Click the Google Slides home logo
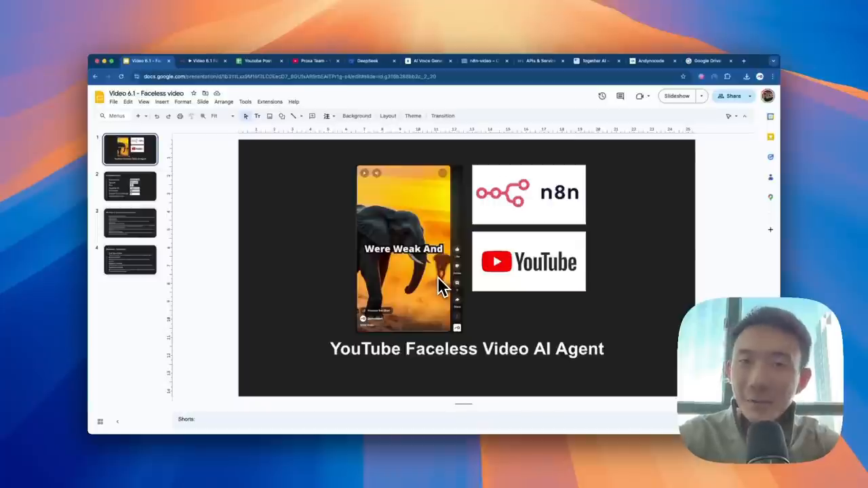The width and height of the screenshot is (868, 488). (x=100, y=97)
